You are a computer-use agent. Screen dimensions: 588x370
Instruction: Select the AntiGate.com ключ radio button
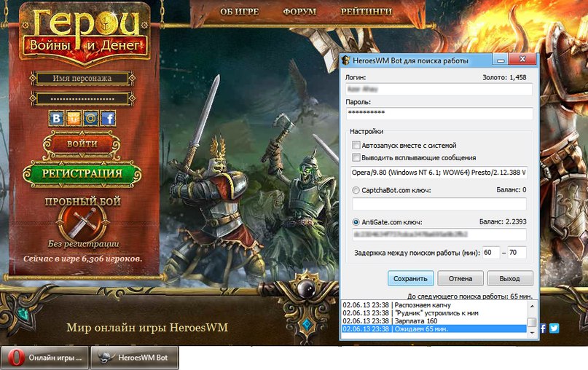(x=356, y=222)
